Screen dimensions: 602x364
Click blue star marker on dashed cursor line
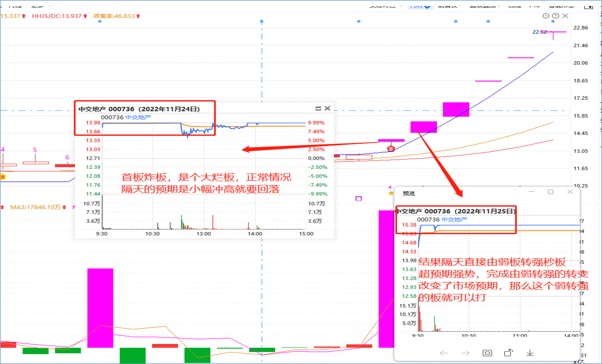[x=262, y=21]
